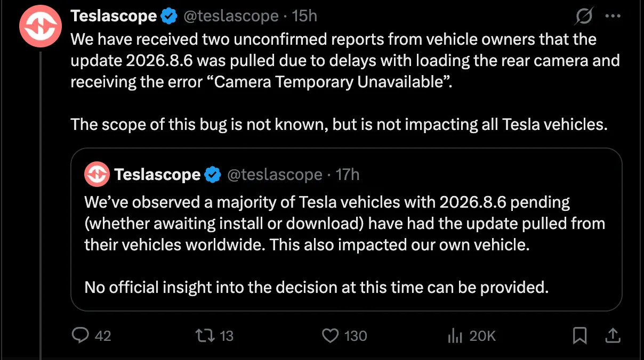Open the quoted tweet's avatar
Image resolution: width=644 pixels, height=360 pixels.
tap(96, 174)
